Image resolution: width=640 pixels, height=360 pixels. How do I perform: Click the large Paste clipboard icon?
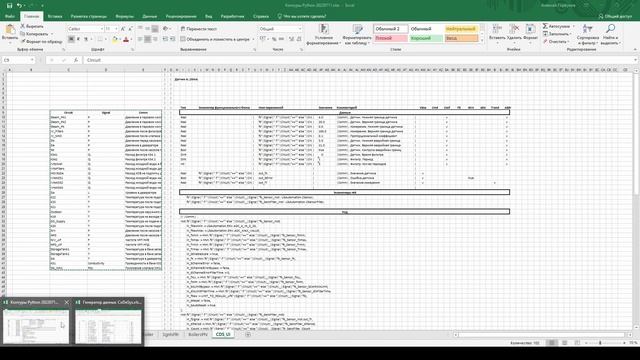10,30
